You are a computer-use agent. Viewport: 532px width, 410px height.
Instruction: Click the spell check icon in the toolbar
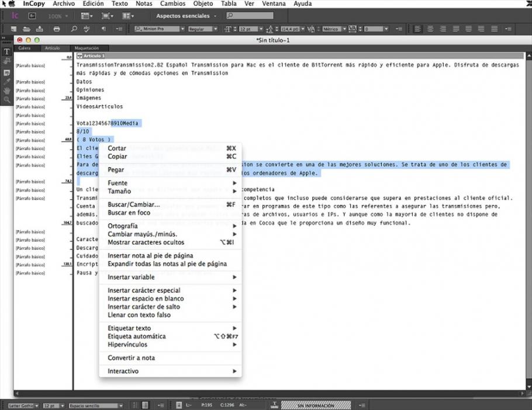coord(88,29)
